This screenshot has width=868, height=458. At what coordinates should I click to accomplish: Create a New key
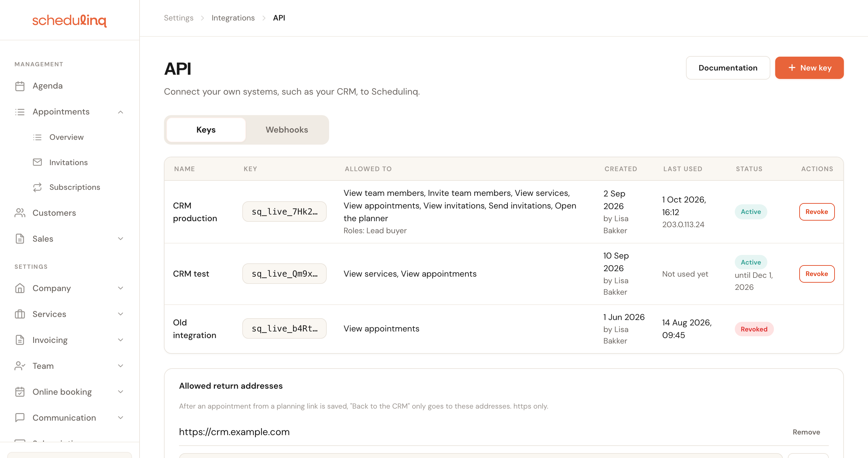[x=809, y=68]
